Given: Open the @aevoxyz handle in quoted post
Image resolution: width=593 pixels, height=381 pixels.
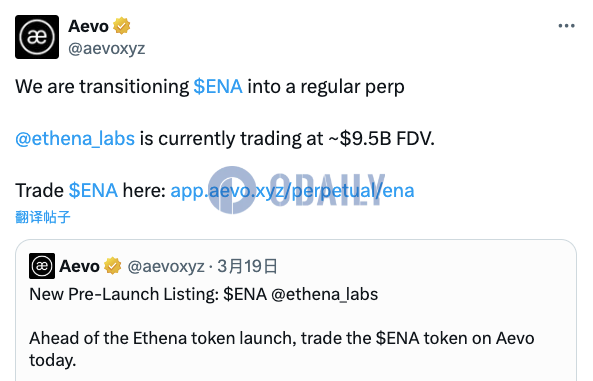Looking at the screenshot, I should [166, 266].
